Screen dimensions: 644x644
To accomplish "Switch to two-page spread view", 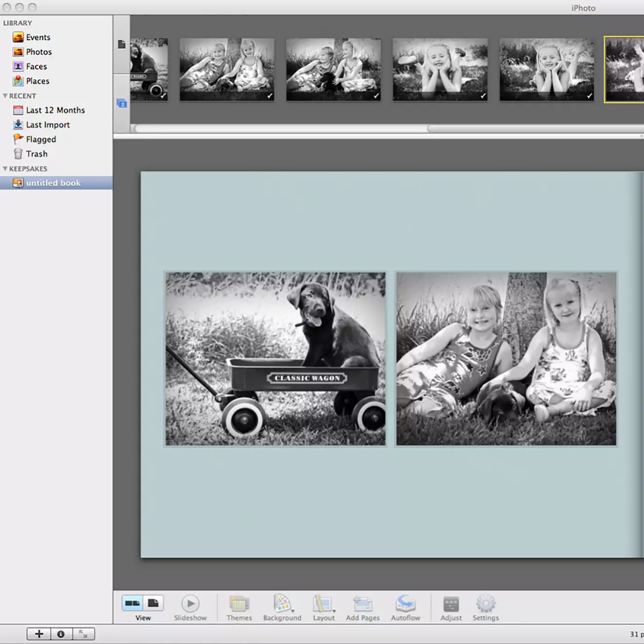I will pyautogui.click(x=132, y=603).
